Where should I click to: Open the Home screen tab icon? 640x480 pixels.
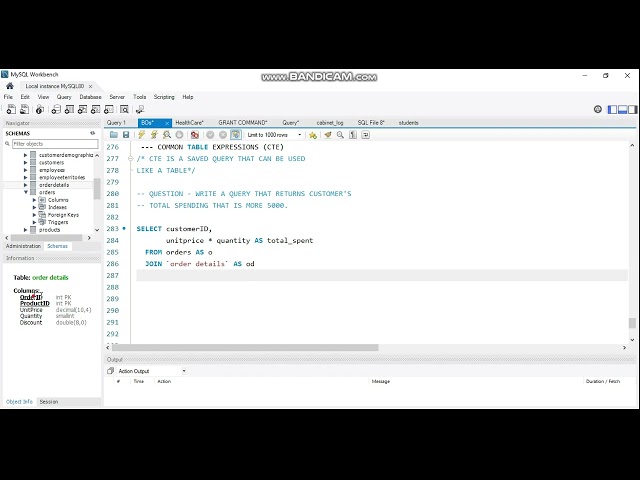[x=9, y=86]
